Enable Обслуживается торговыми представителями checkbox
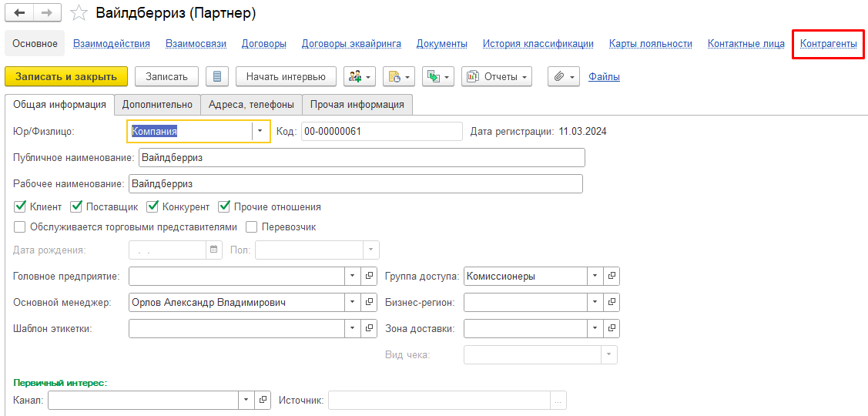This screenshot has width=868, height=416. (x=21, y=227)
